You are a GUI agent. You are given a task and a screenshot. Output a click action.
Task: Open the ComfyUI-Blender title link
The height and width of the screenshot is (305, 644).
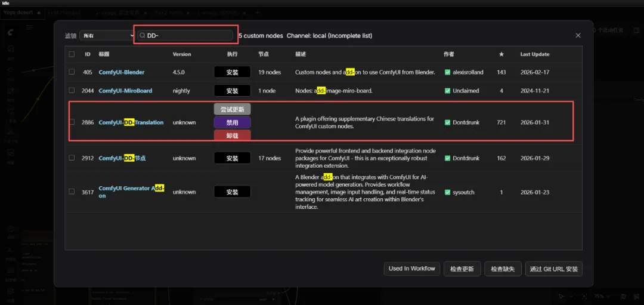click(x=121, y=72)
